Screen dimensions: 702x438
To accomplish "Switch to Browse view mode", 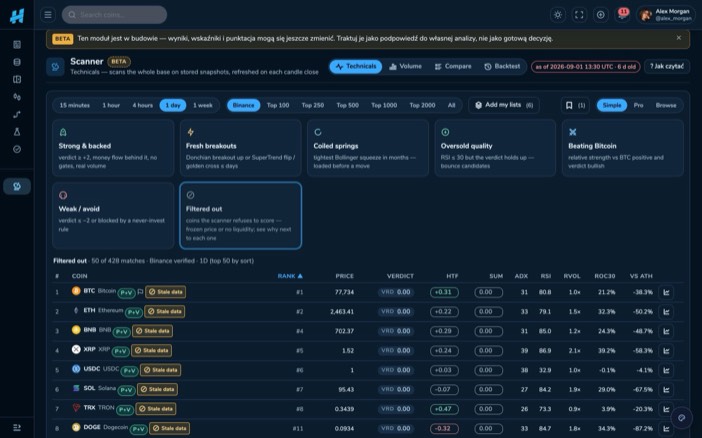I will [666, 105].
